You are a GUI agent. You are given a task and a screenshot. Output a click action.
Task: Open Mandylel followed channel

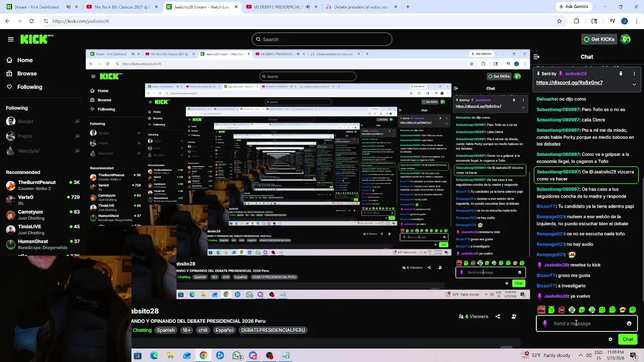pos(43,151)
